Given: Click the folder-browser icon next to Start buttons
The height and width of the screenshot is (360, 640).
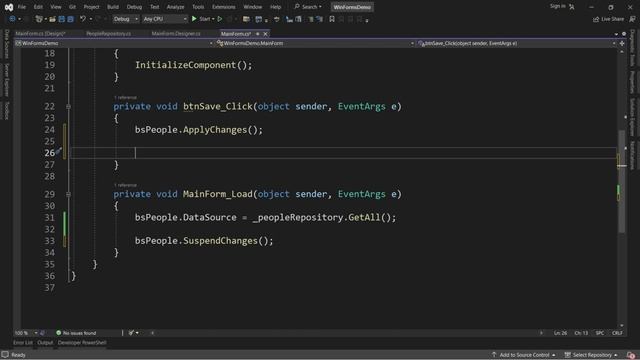Looking at the screenshot, I should tap(246, 19).
